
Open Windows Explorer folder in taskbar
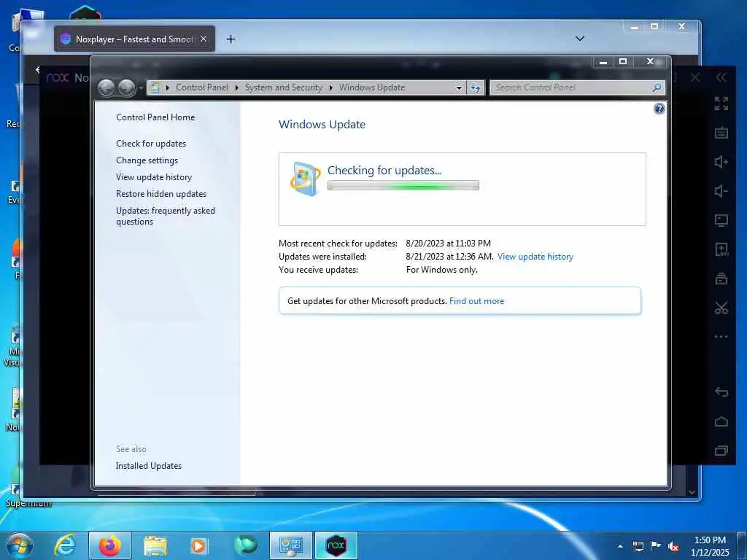coord(155,545)
